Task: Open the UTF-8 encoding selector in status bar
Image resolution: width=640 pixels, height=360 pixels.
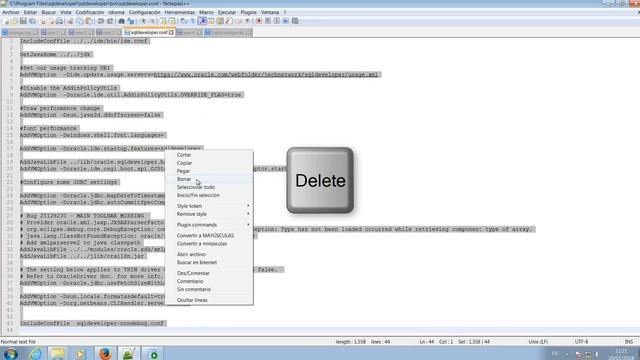Action: pos(581,342)
